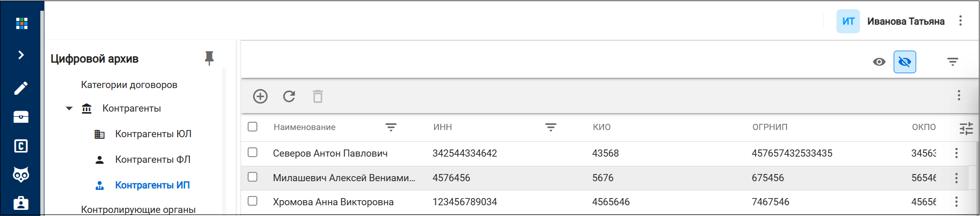Open the apps grid icon
980x216 pixels.
(x=21, y=23)
